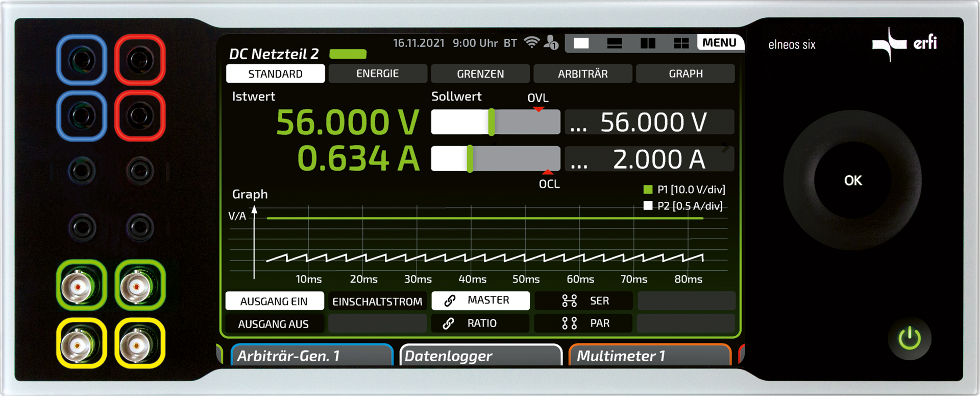Turn off output with AUSGANG AUS
The height and width of the screenshot is (396, 980).
coord(274,324)
